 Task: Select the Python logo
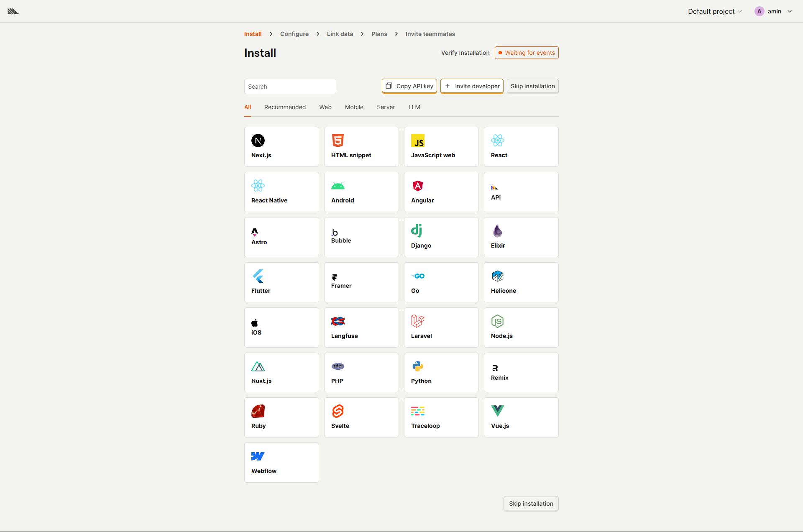pyautogui.click(x=417, y=366)
